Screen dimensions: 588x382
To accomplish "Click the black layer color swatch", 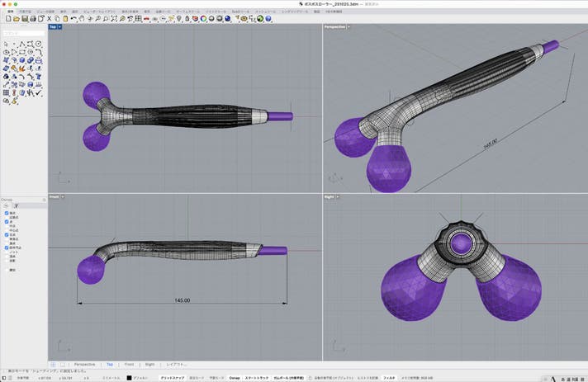I will pos(129,377).
